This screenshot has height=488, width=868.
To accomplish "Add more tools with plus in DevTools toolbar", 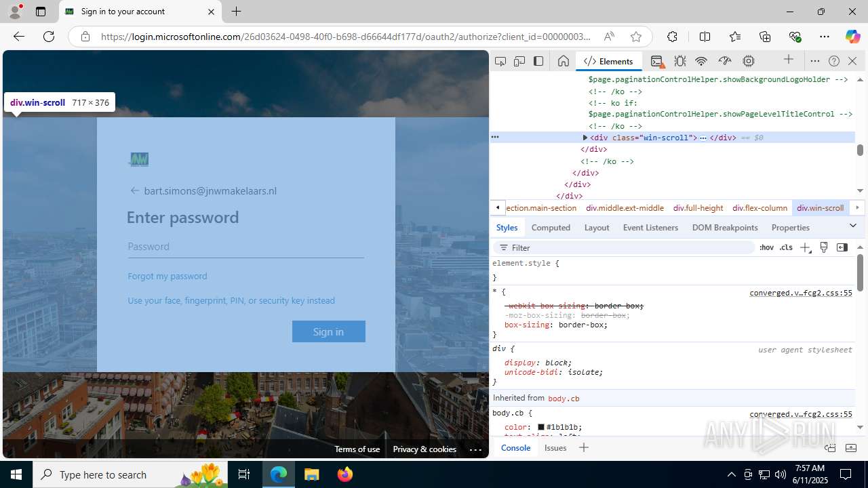I will click(789, 60).
